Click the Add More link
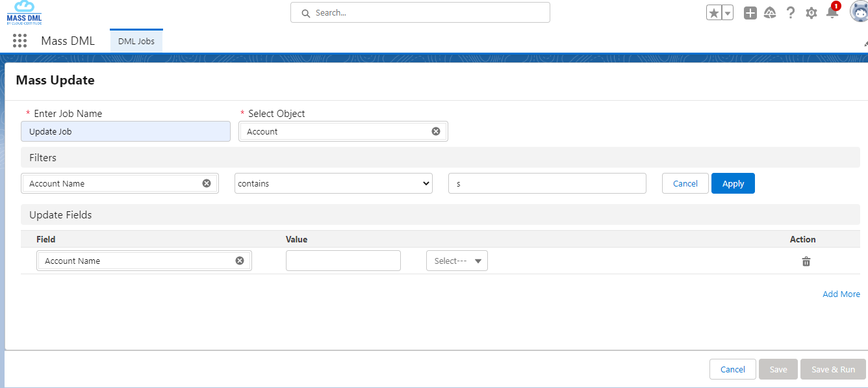Screen dimensions: 868x388 tap(841, 294)
